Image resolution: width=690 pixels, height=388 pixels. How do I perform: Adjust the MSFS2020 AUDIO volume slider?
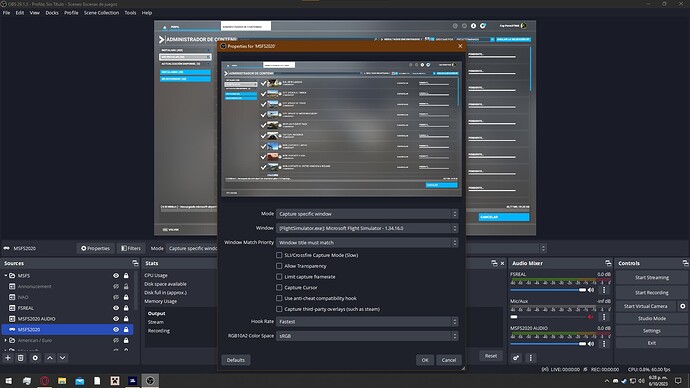(x=548, y=344)
